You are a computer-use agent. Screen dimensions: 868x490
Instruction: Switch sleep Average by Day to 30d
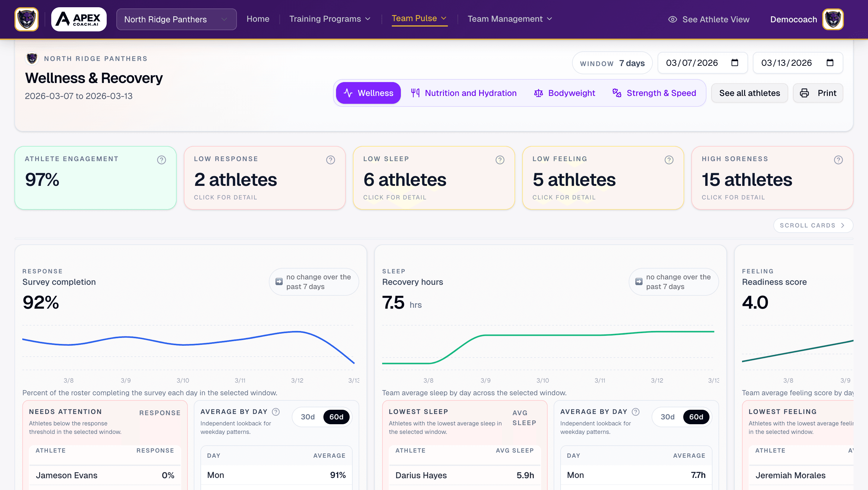[668, 417]
